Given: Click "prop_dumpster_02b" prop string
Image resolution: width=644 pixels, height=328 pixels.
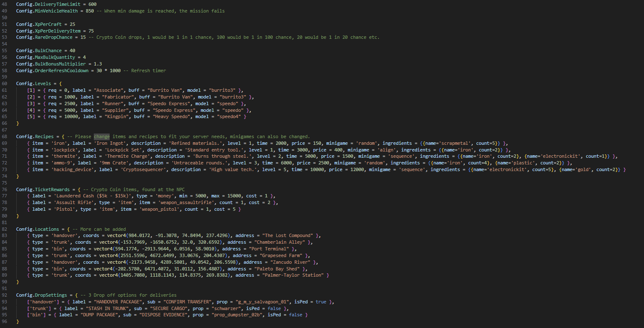Looking at the screenshot, I should [237, 315].
